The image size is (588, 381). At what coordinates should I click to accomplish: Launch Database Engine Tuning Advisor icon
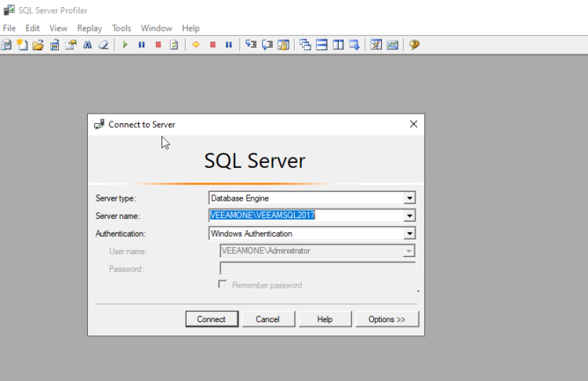pos(376,45)
